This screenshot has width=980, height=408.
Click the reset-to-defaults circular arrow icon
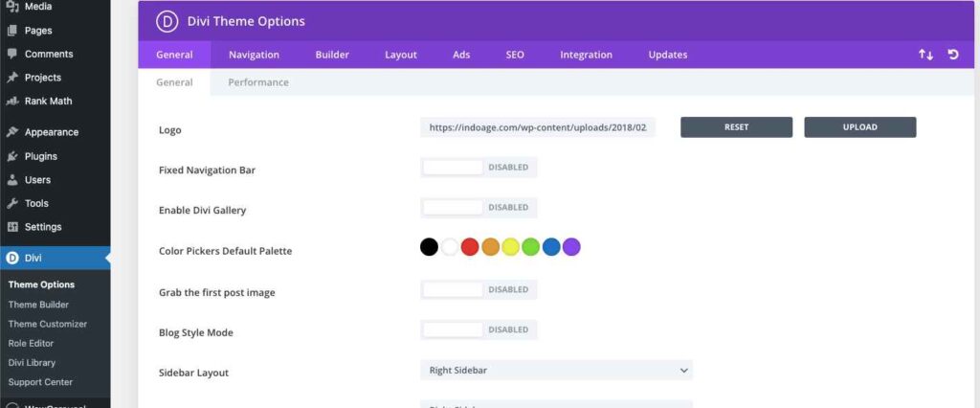click(953, 55)
